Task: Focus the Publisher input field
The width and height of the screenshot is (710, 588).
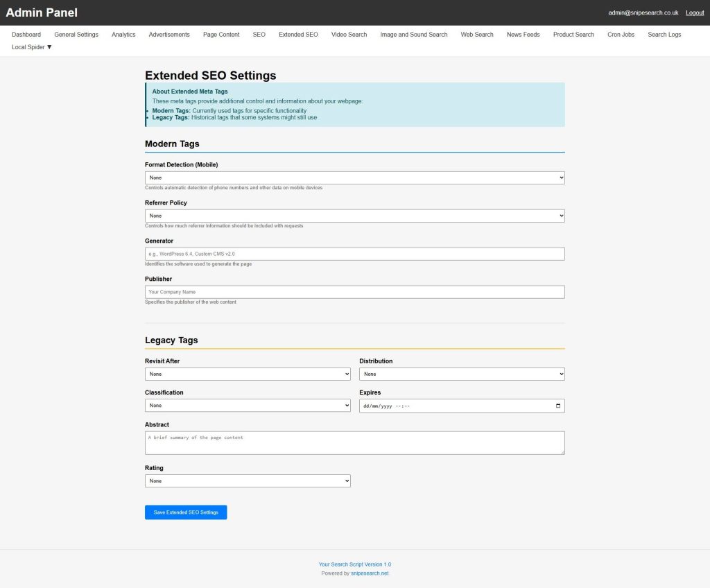Action: [x=354, y=292]
